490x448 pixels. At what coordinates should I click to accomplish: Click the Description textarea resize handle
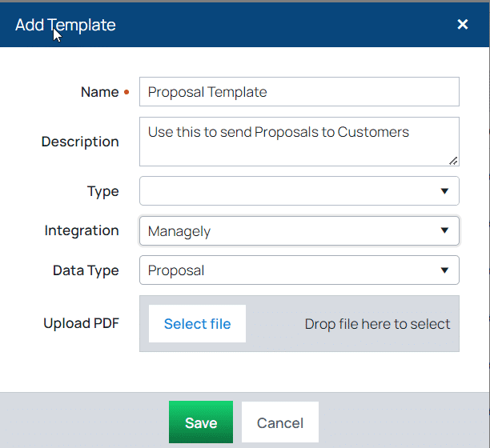pyautogui.click(x=453, y=160)
